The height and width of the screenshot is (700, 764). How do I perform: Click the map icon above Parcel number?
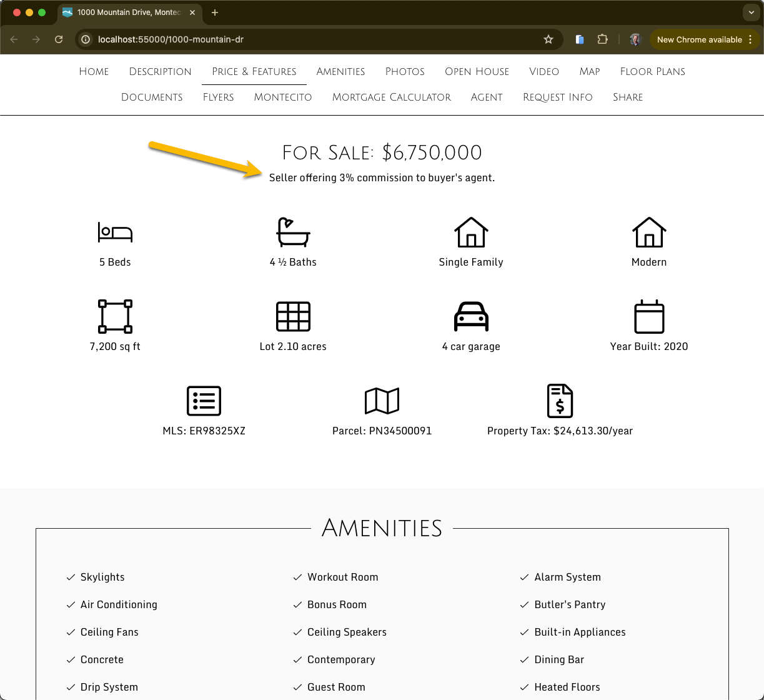point(382,401)
